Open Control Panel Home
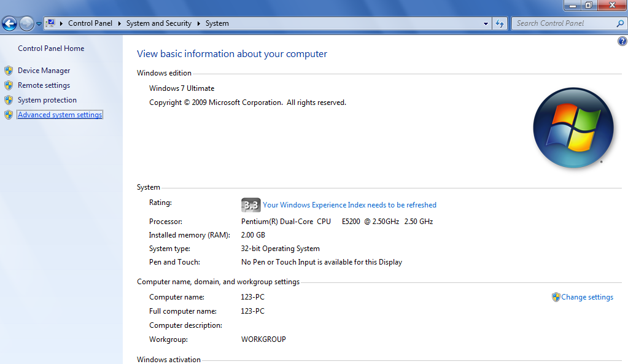Screen dimensions: 628x364 click(x=51, y=48)
